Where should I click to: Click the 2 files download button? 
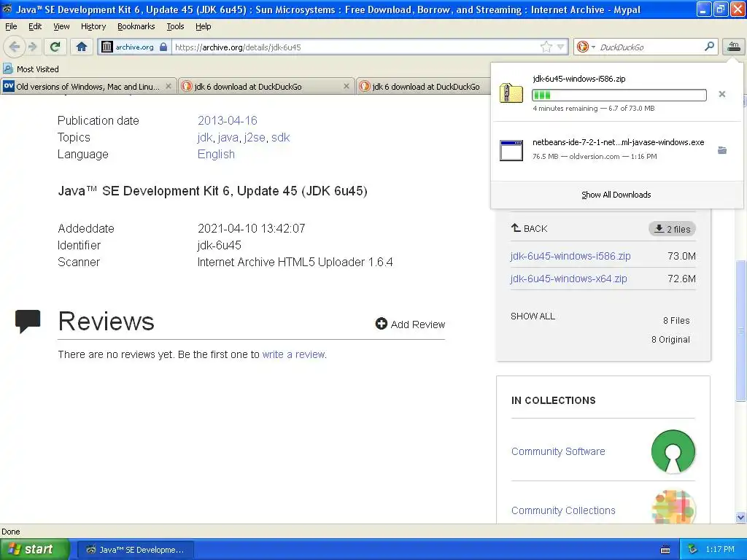point(672,229)
